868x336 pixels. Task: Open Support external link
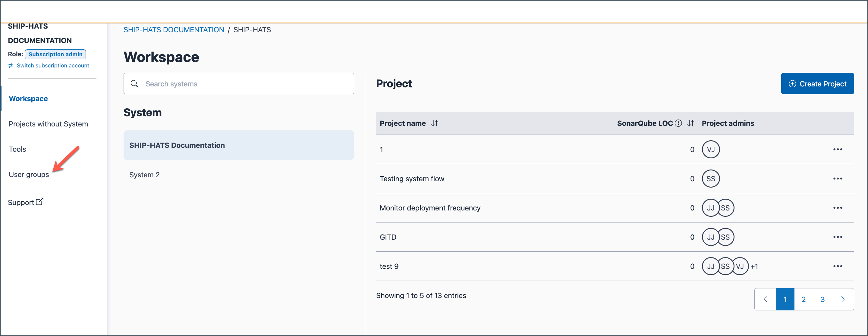26,202
